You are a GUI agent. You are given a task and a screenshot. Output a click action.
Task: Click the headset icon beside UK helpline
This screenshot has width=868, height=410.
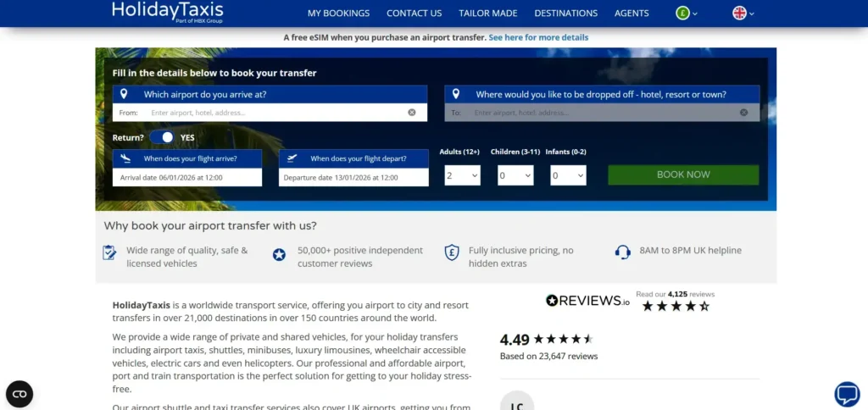point(623,252)
